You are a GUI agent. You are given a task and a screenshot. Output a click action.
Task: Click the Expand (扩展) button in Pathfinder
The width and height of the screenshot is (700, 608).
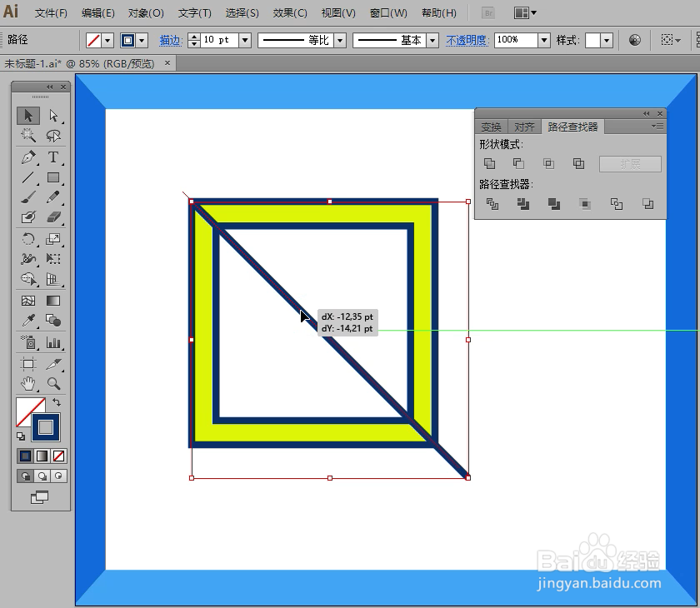630,164
